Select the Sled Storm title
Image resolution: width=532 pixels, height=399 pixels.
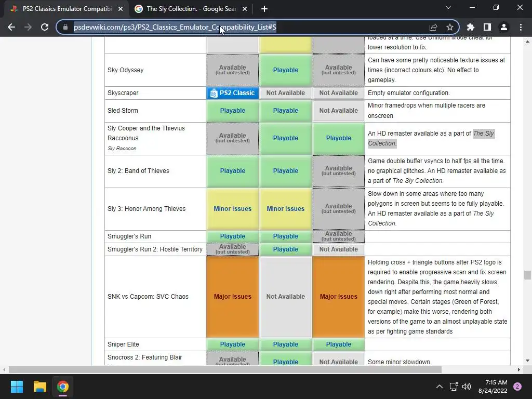(x=123, y=111)
